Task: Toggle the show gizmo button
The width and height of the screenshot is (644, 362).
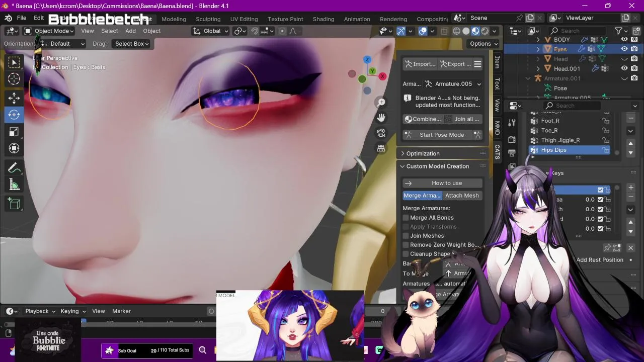Action: (401, 31)
